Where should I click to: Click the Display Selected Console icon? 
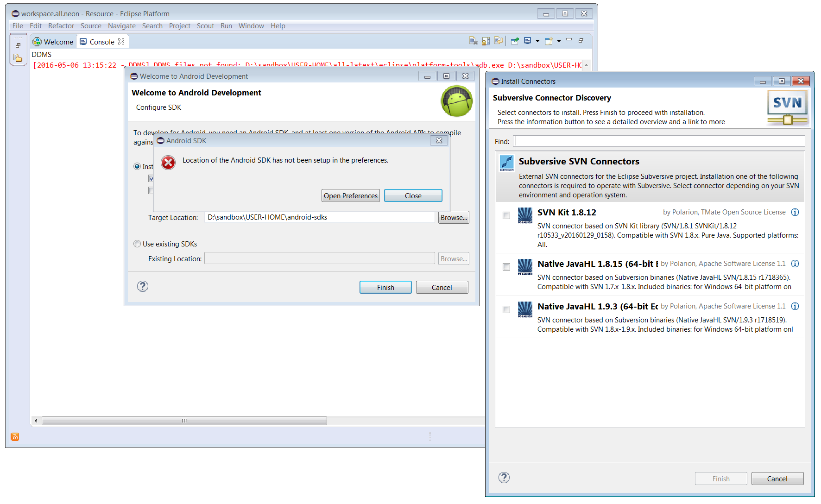tap(527, 41)
